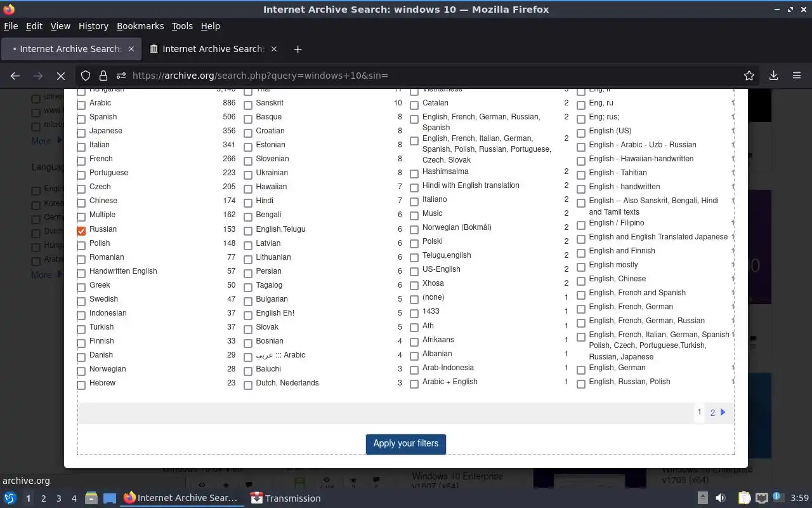
Task: Click the Xhosa language label
Action: (x=433, y=283)
